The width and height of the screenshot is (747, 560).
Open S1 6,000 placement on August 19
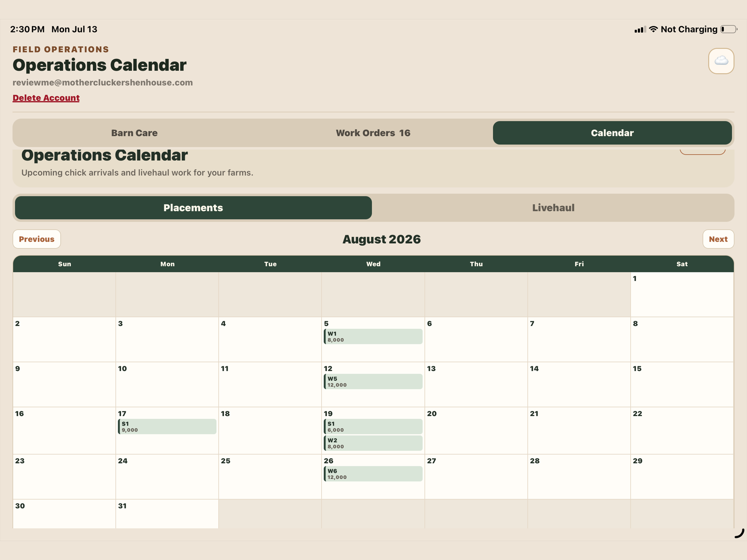tap(373, 427)
